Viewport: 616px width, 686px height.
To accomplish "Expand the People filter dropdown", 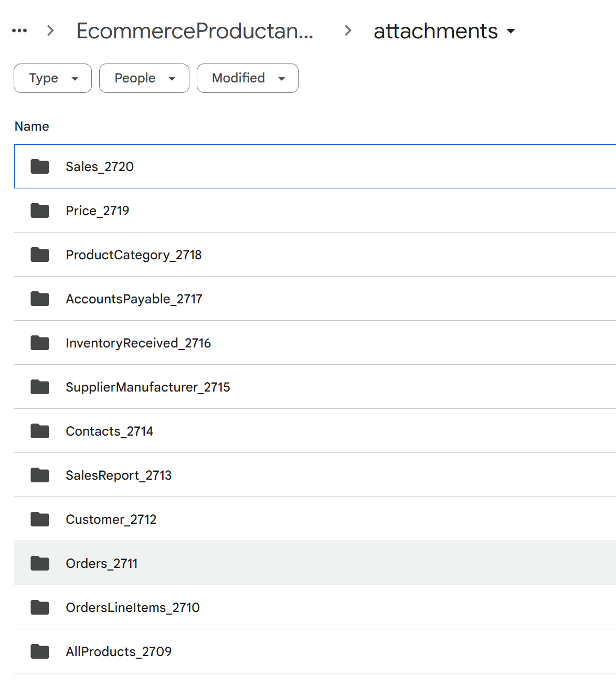I will click(x=144, y=78).
